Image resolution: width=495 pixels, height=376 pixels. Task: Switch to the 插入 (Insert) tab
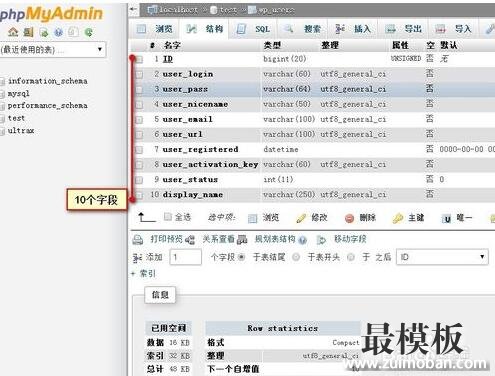(353, 29)
